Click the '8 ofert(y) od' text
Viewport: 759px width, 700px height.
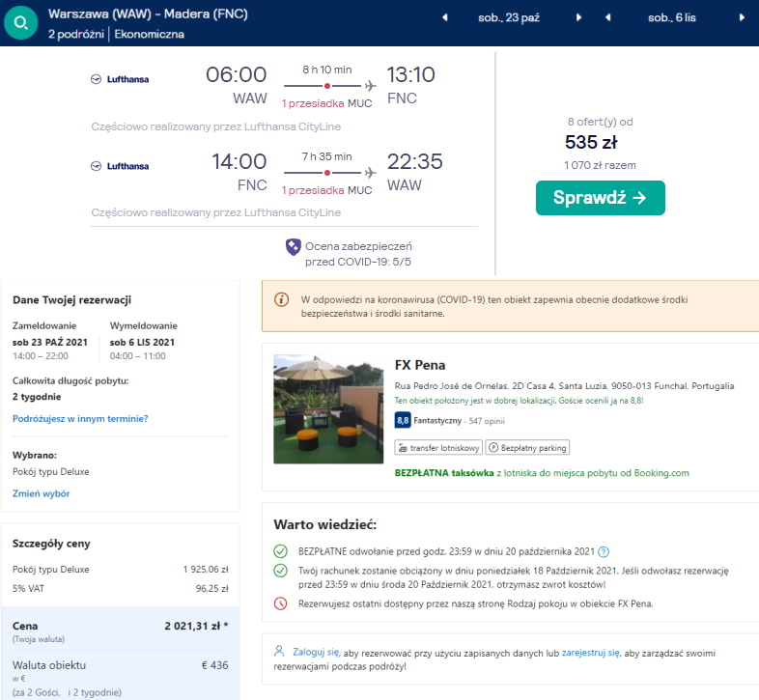pos(600,122)
